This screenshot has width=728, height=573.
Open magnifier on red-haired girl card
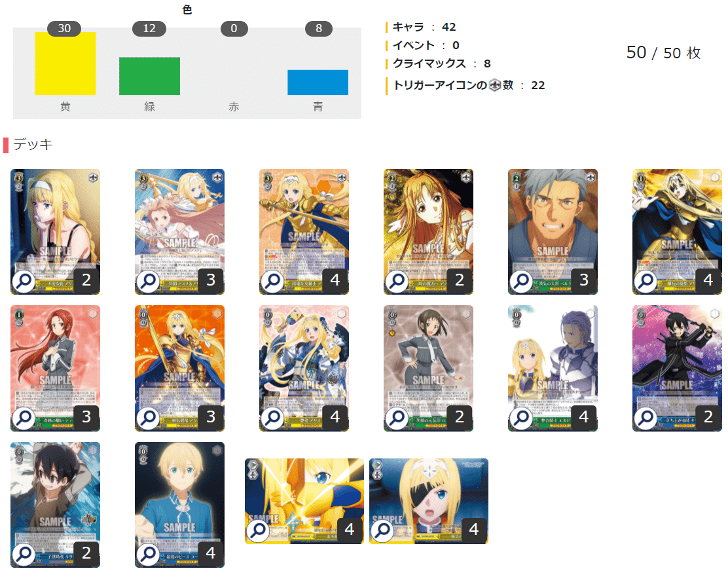coord(24,418)
